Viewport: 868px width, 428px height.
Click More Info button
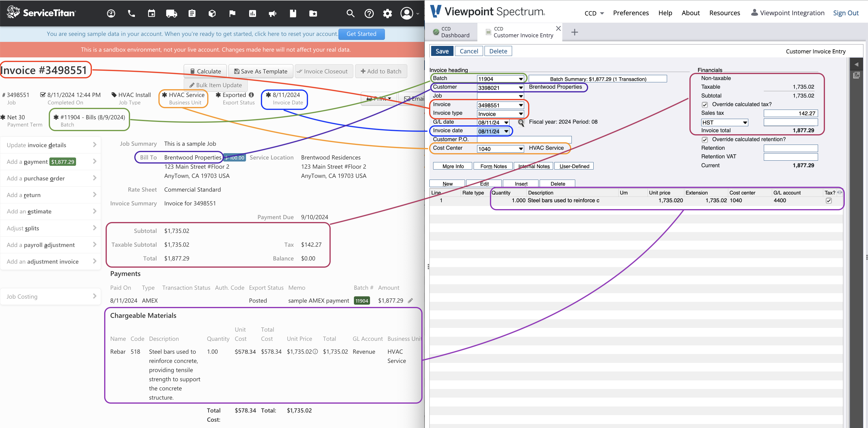tap(453, 166)
